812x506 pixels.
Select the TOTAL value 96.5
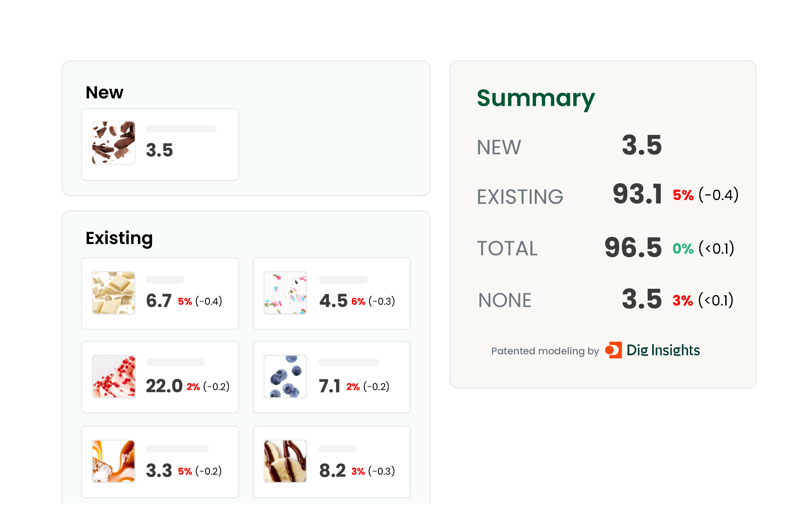pos(633,248)
